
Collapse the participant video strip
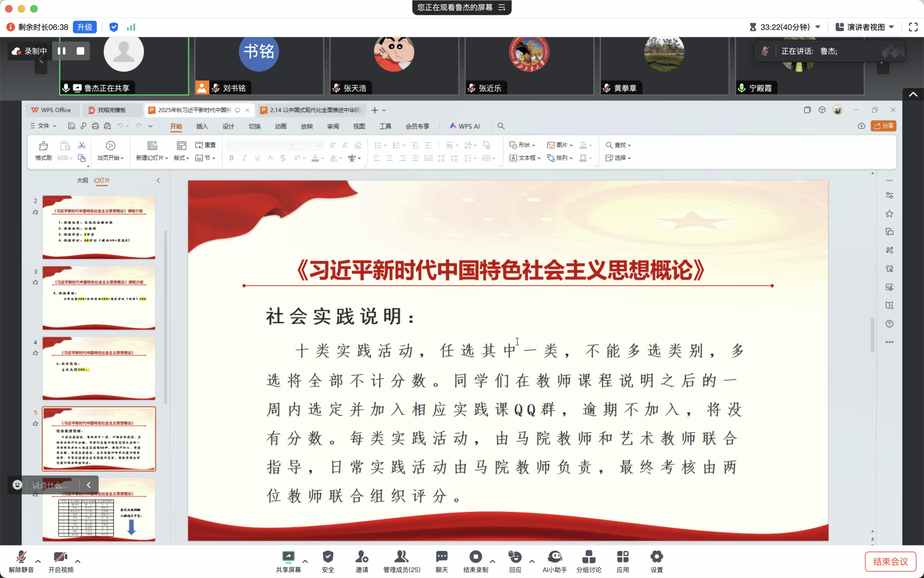(x=913, y=94)
